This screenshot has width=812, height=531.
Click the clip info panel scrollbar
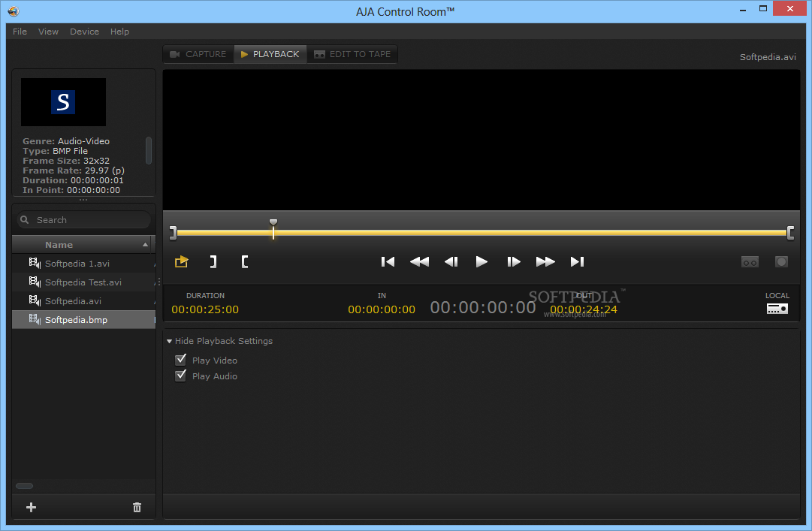pos(149,150)
